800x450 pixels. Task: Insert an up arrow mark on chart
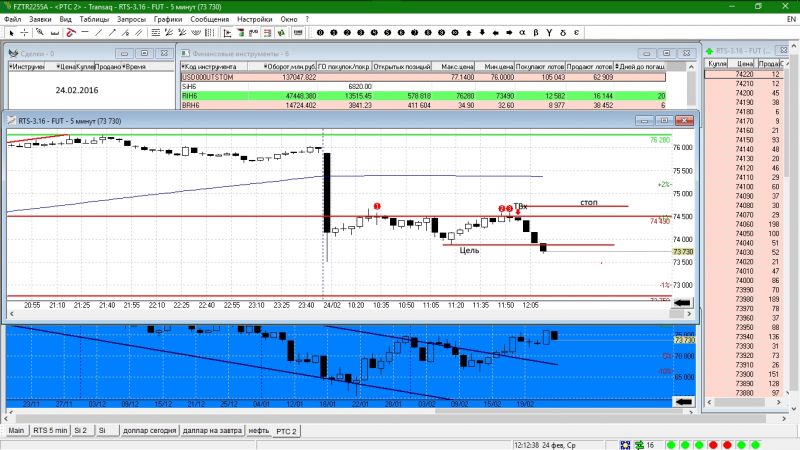click(x=469, y=33)
